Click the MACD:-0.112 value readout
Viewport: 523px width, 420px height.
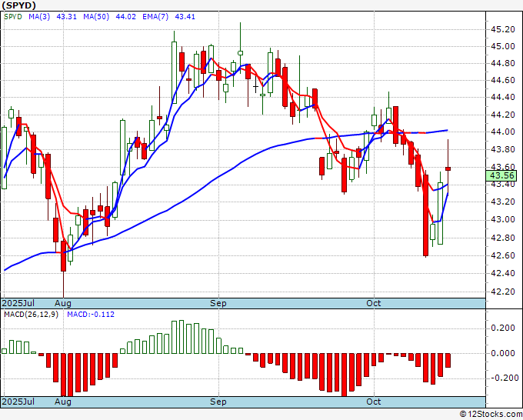click(x=91, y=315)
